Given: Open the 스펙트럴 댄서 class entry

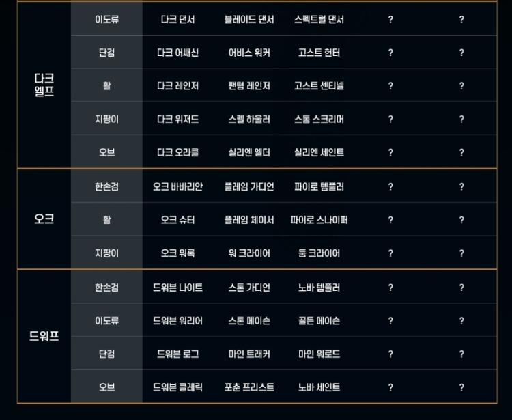Looking at the screenshot, I should coord(319,19).
